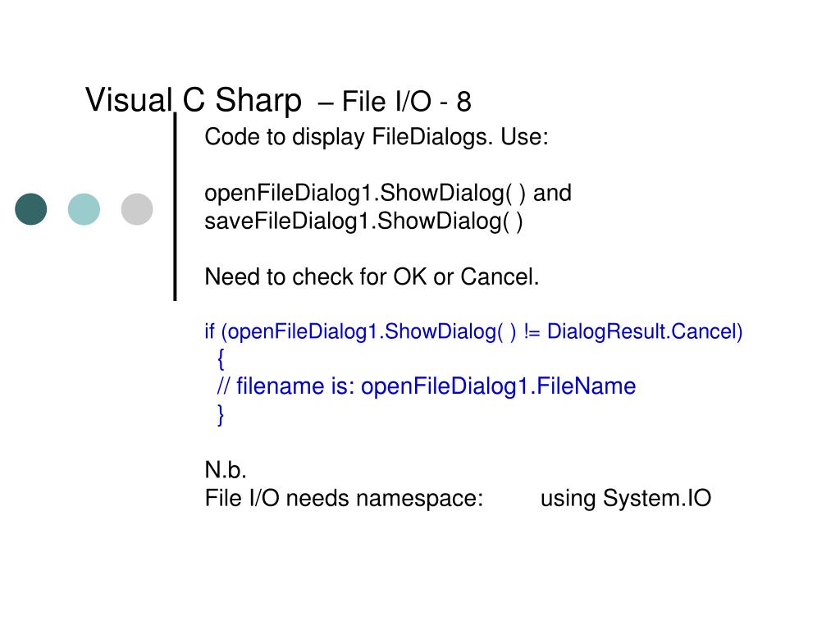Click the '– File I/O - 8' subtitle
The image size is (840, 630).
point(395,102)
